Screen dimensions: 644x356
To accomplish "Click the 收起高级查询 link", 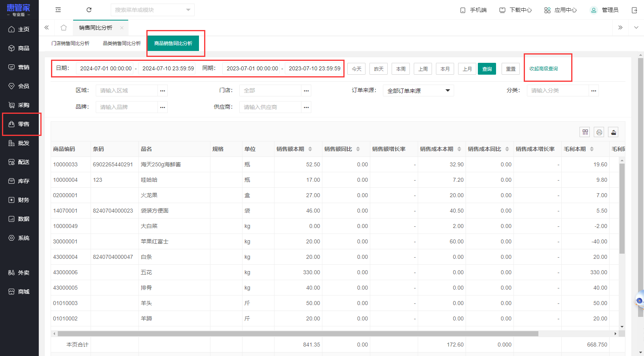I will click(x=544, y=69).
